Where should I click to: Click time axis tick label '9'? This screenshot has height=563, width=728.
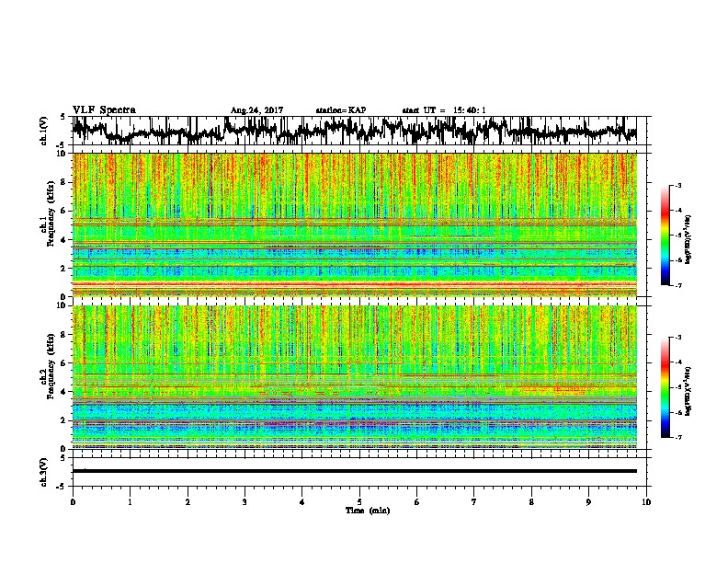pos(588,502)
